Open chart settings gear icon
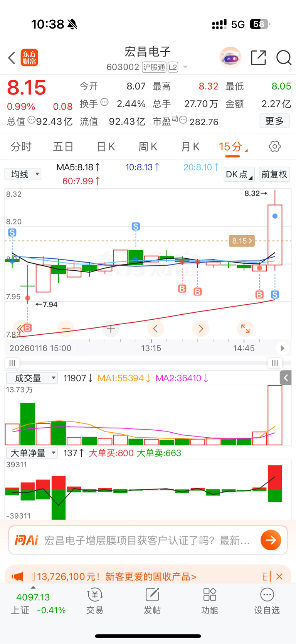This screenshot has height=644, width=296. [x=274, y=147]
